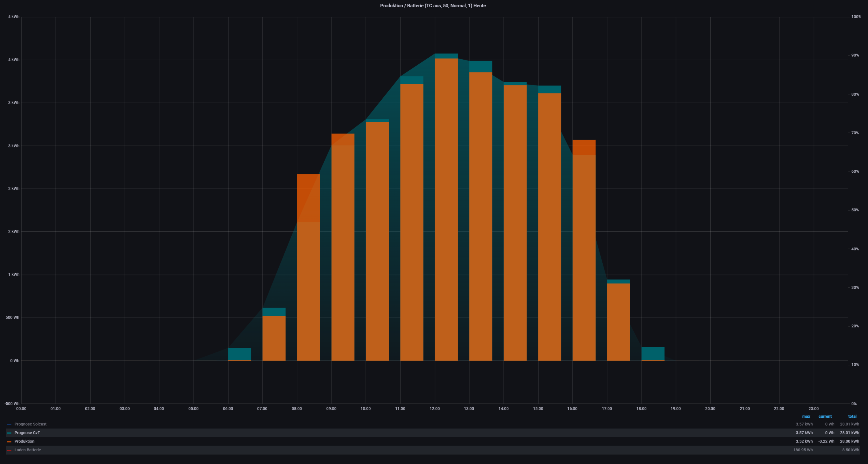This screenshot has width=868, height=464.
Task: Toggle the Prognose Solcast series in legend
Action: (30, 424)
